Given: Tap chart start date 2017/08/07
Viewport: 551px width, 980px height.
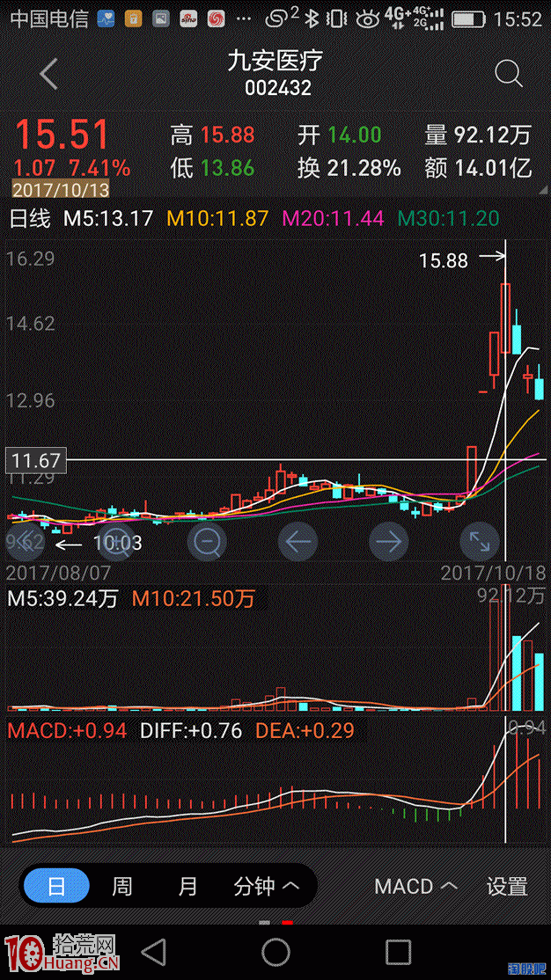Looking at the screenshot, I should [58, 573].
